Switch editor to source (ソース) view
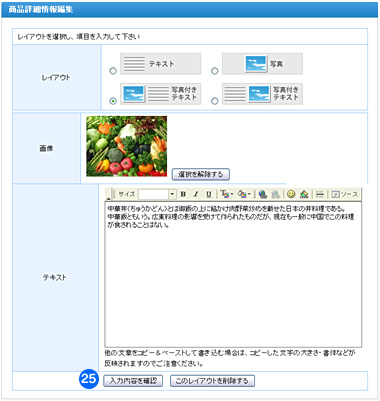The height and width of the screenshot is (401, 380). 345,194
